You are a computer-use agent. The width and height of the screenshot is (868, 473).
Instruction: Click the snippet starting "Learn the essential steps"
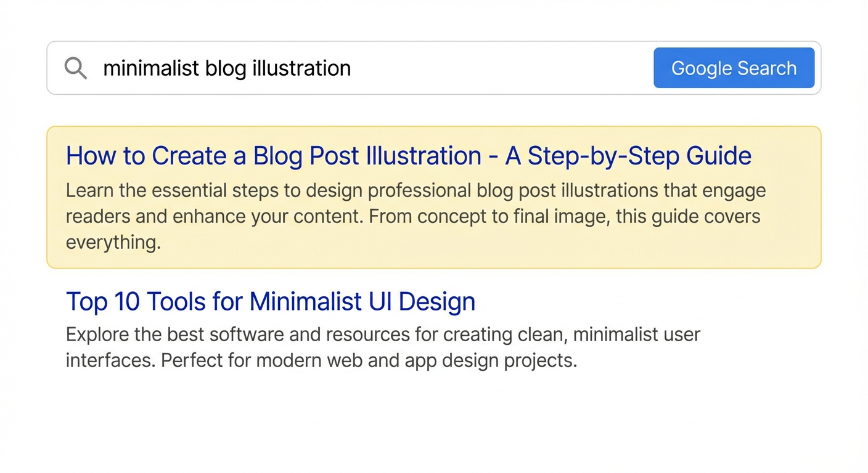416,216
